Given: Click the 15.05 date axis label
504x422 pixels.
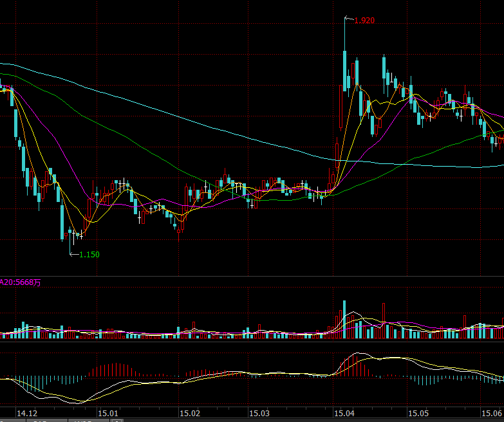Looking at the screenshot, I should [x=418, y=413].
